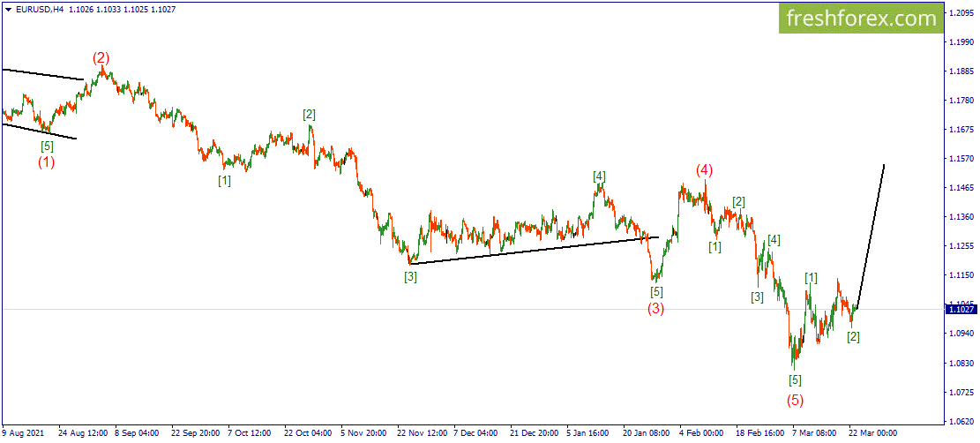
Task: Click the 1.1025 low value in header
Action: (136, 9)
